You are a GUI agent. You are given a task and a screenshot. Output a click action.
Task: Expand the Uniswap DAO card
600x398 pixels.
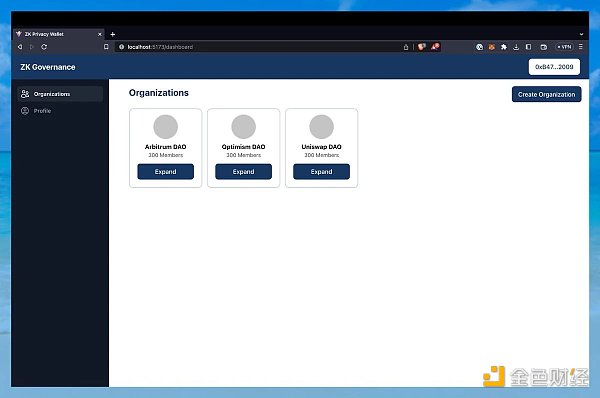click(321, 171)
